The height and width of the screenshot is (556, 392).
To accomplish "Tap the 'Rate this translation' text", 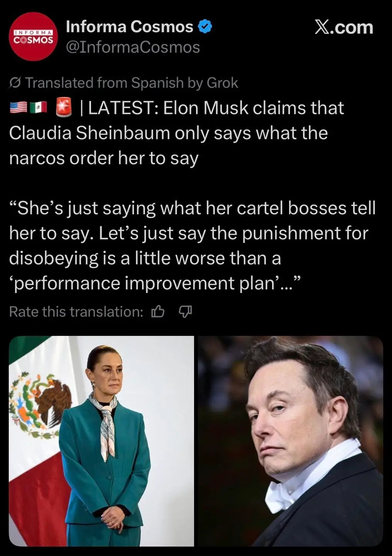I will click(x=76, y=312).
